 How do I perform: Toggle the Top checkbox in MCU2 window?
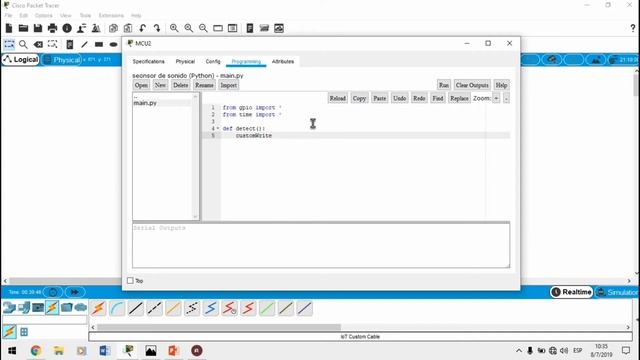click(130, 280)
